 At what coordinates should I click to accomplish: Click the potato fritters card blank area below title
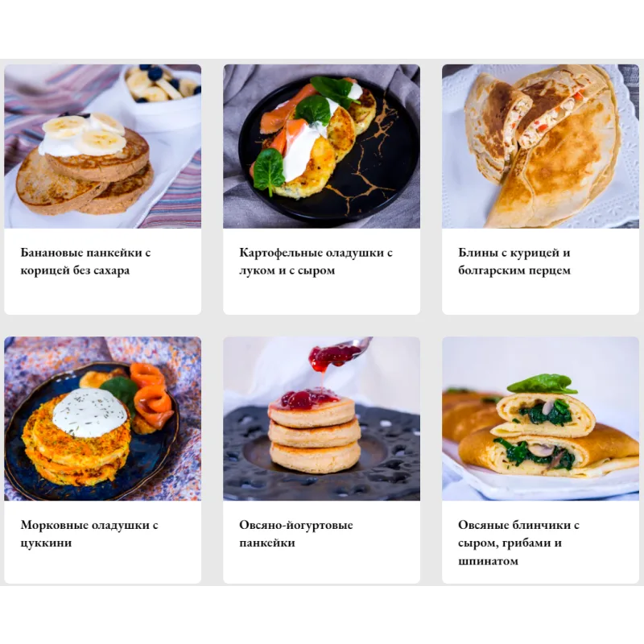[321, 295]
